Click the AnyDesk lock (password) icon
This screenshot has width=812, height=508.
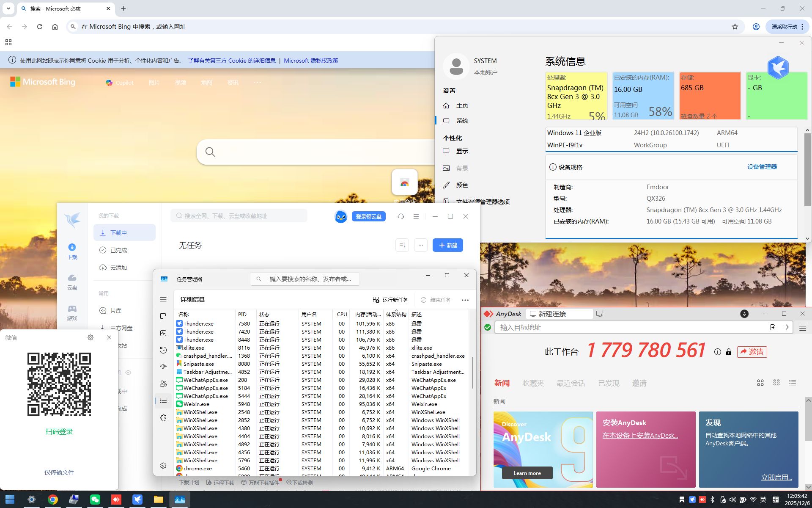coord(728,352)
